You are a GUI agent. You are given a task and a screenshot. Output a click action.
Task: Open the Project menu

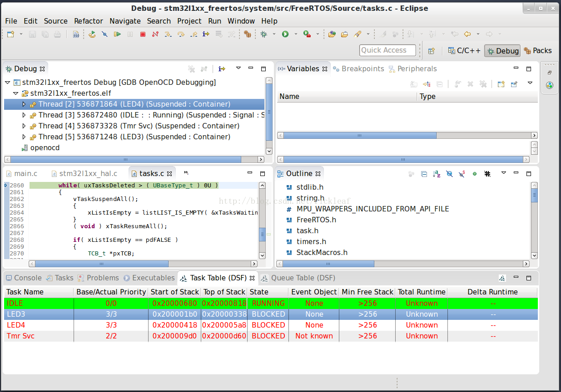tap(189, 21)
